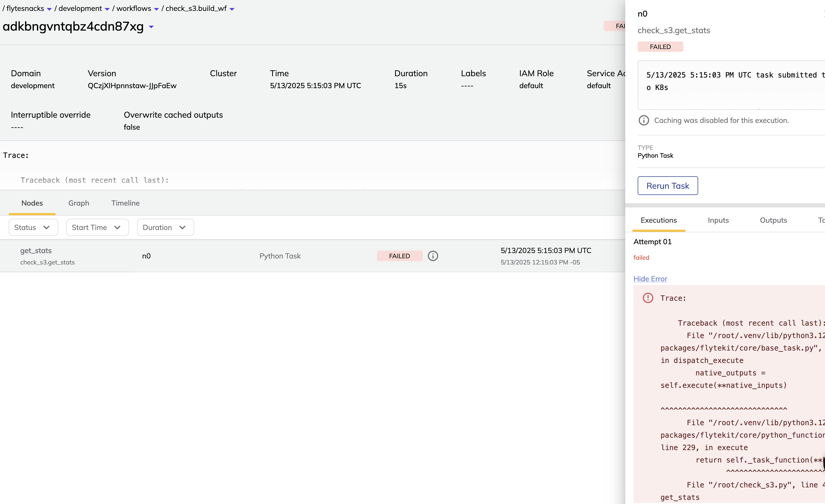Click the Attempt 01 entry

652,242
